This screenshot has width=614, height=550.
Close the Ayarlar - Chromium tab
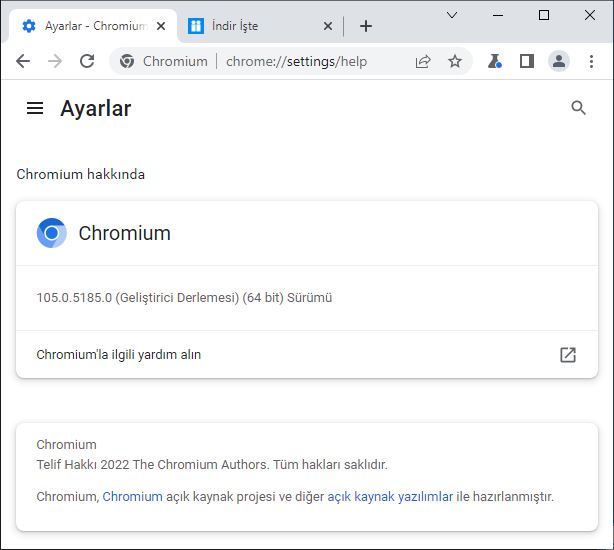point(161,26)
